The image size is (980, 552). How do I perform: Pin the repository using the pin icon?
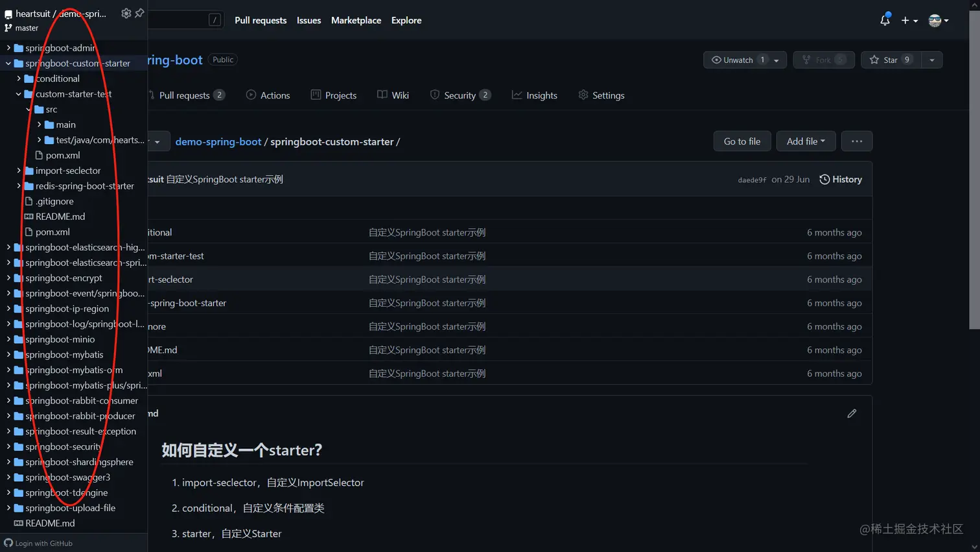139,13
